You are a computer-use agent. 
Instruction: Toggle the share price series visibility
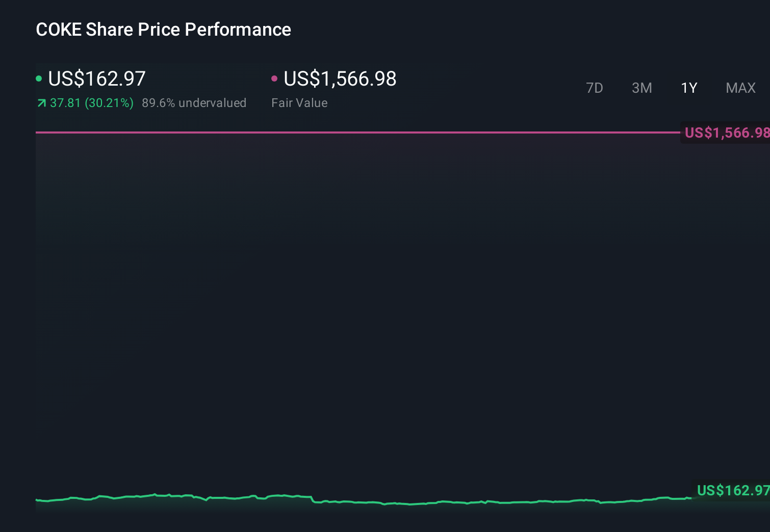pos(39,78)
